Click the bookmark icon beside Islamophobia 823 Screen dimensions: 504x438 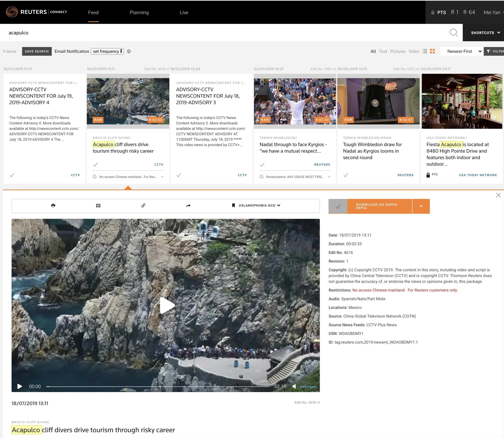coord(233,206)
